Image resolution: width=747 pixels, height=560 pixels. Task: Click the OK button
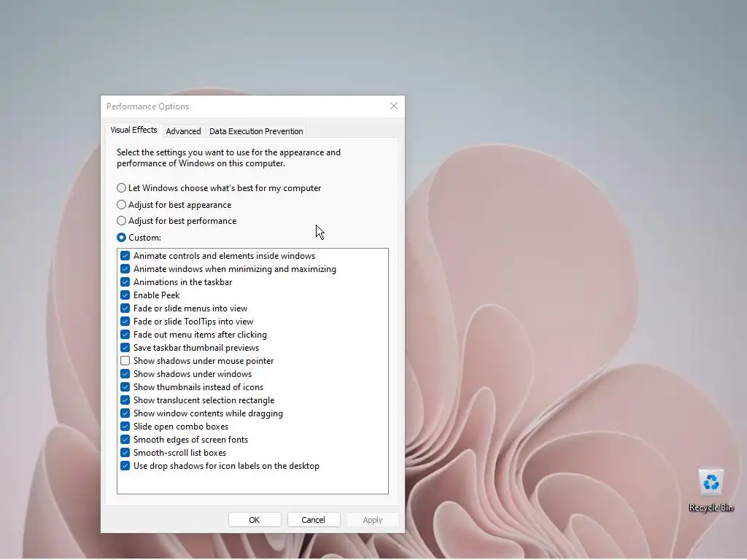tap(255, 519)
